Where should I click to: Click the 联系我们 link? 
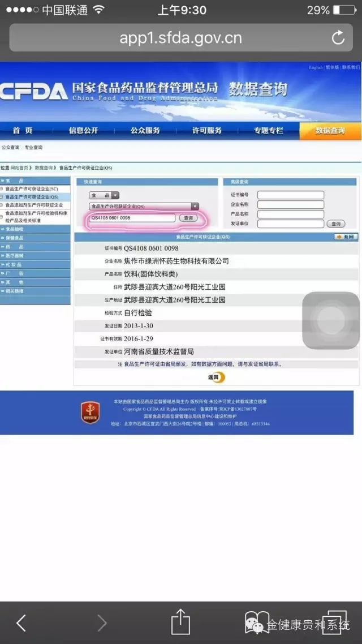point(351,67)
